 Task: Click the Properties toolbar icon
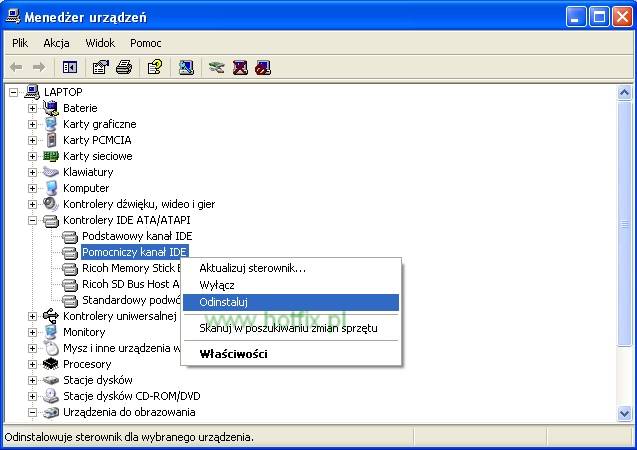click(100, 67)
